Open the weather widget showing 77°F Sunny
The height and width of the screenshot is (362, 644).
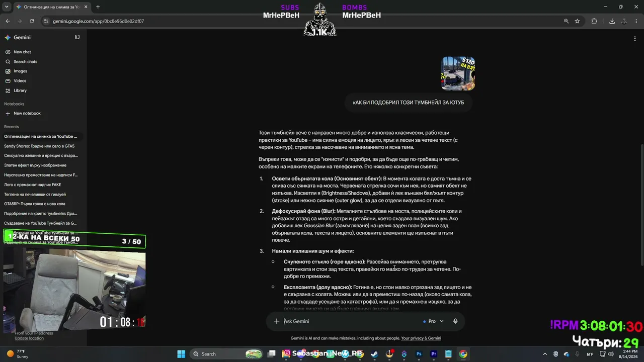(18, 354)
